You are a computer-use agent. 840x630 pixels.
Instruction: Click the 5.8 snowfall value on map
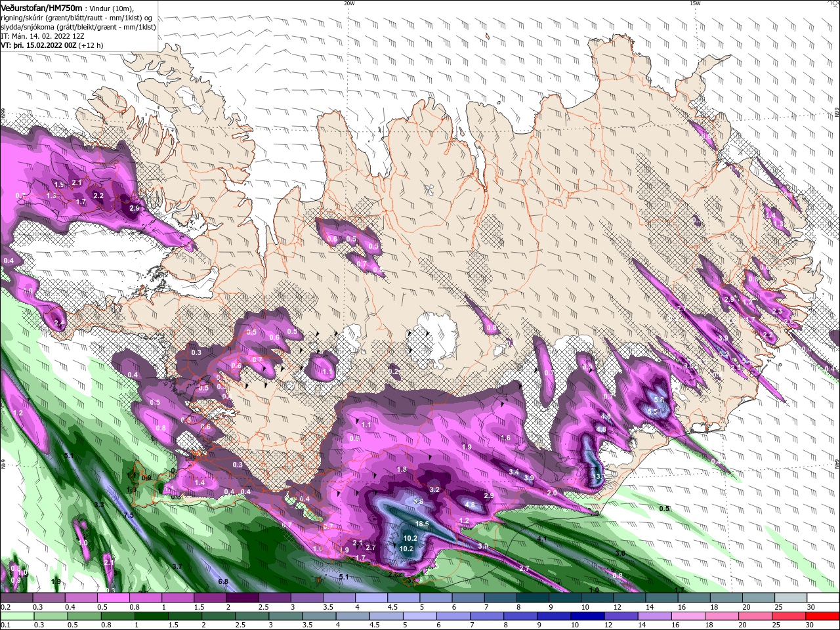pos(660,399)
